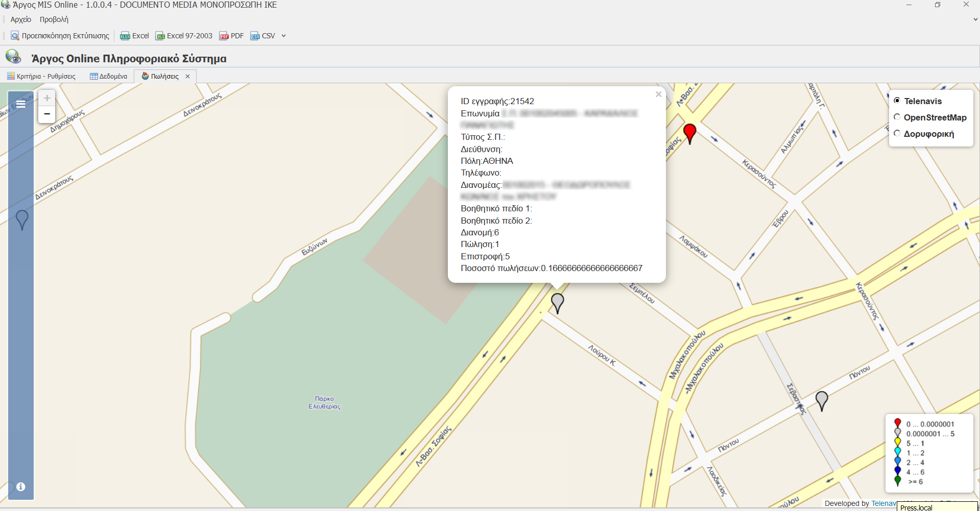
Task: Click the dark blue legend swatch 4…6
Action: tap(898, 471)
